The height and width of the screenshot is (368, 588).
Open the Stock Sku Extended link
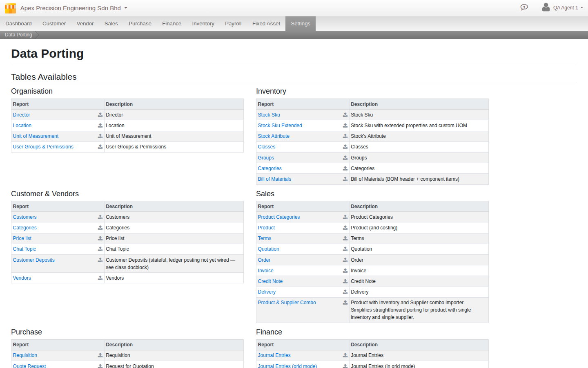pyautogui.click(x=280, y=126)
